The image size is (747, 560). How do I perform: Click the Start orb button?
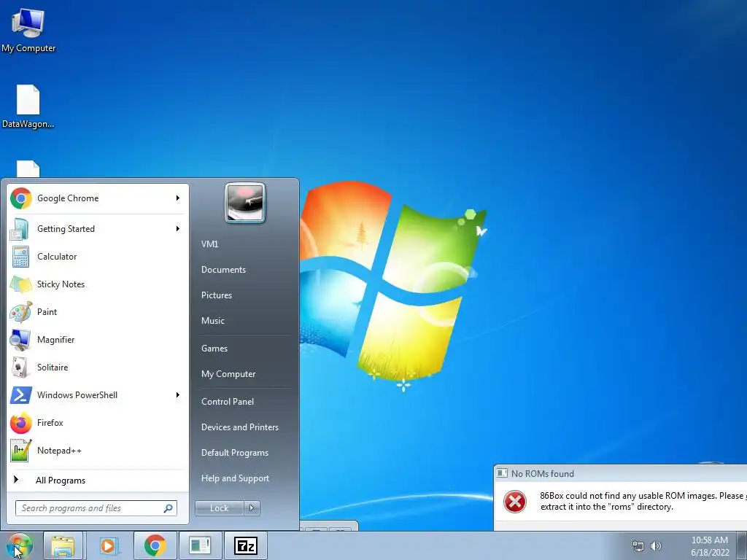[x=20, y=545]
